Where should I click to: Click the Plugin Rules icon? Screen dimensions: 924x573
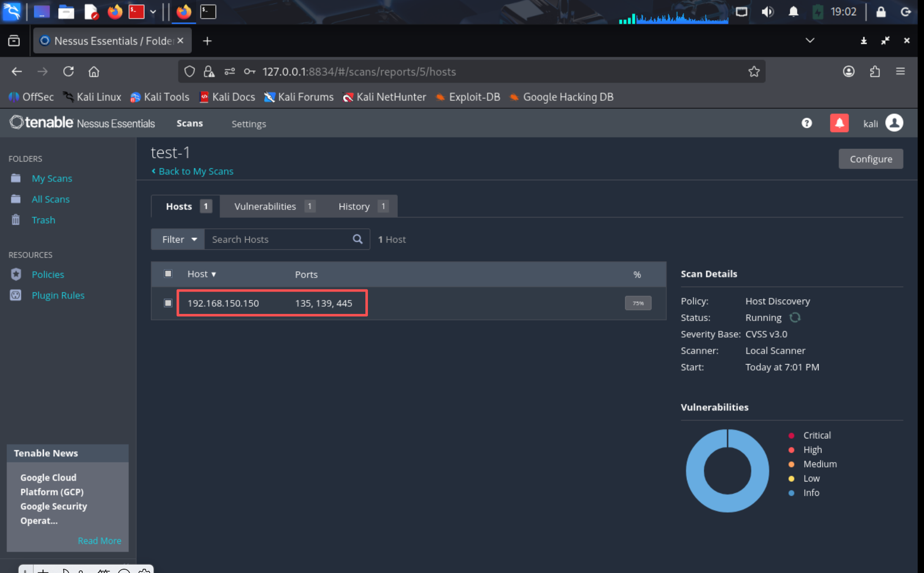16,295
